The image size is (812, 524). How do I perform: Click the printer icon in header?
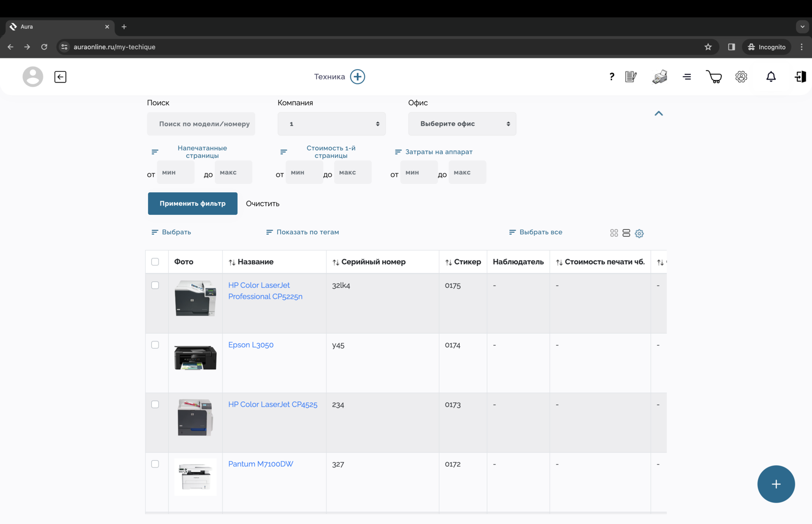click(x=659, y=77)
